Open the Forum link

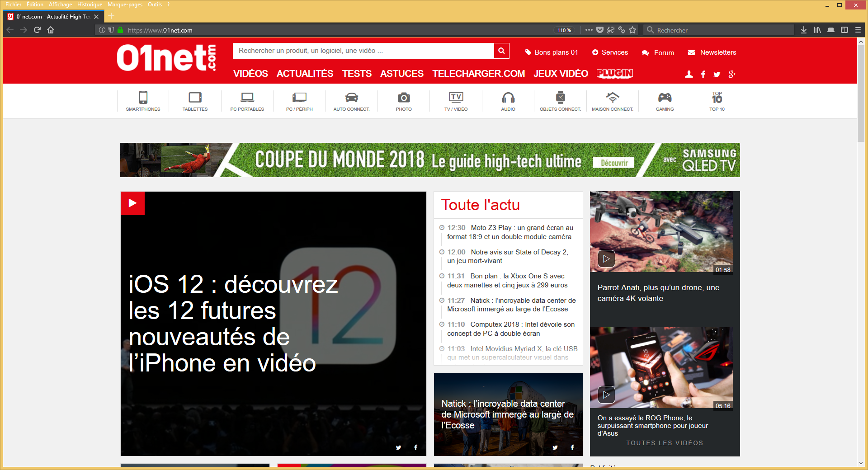coord(658,53)
